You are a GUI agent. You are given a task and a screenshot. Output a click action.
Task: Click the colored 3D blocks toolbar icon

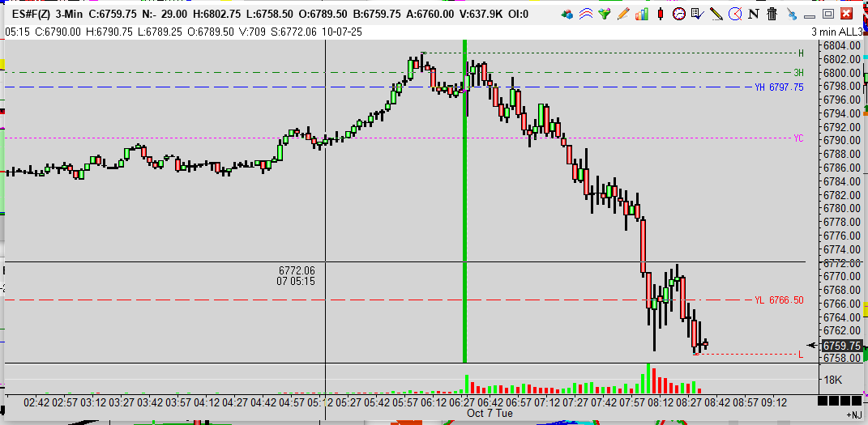pos(567,14)
